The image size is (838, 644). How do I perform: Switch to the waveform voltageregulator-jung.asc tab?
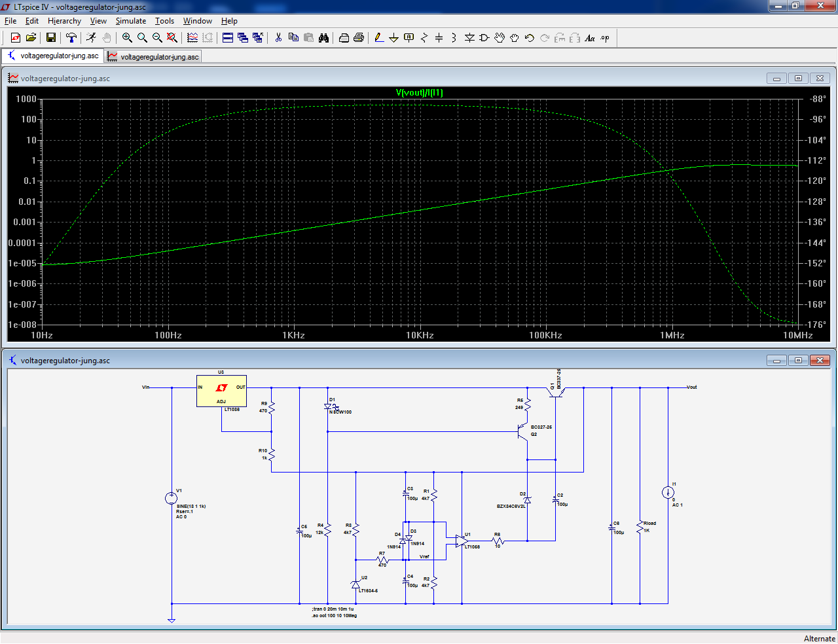coord(153,57)
